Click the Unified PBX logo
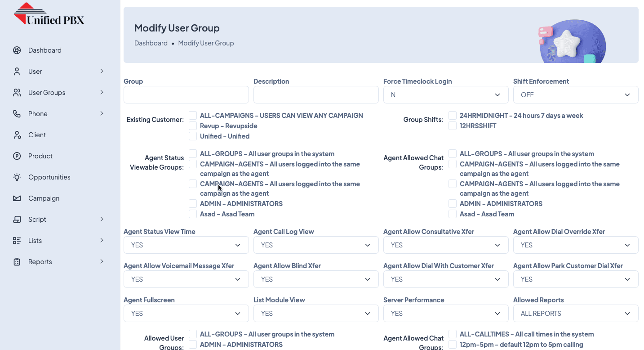This screenshot has height=350, width=644. click(49, 14)
